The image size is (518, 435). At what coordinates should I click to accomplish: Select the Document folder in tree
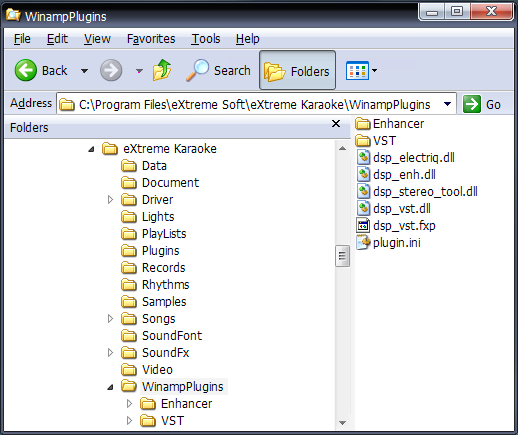(170, 183)
